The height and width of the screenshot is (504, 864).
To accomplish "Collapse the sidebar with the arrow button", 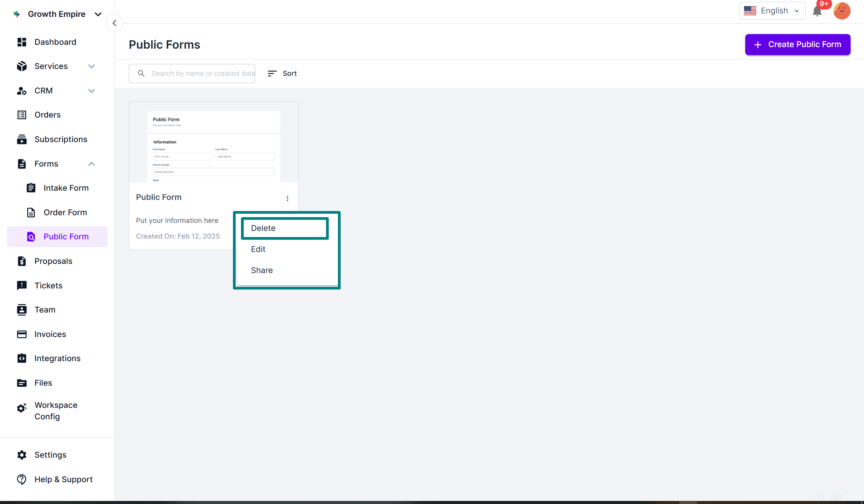I will click(x=114, y=23).
